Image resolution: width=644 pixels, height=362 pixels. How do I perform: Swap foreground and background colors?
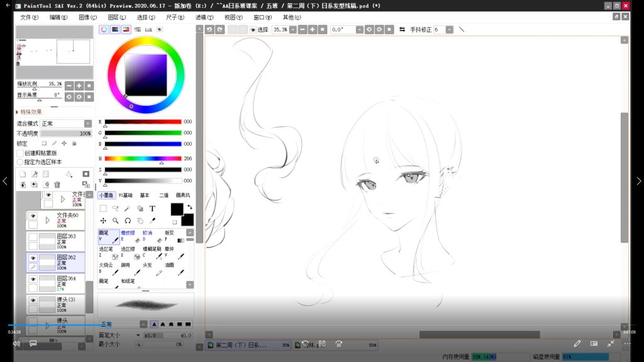tap(189, 207)
